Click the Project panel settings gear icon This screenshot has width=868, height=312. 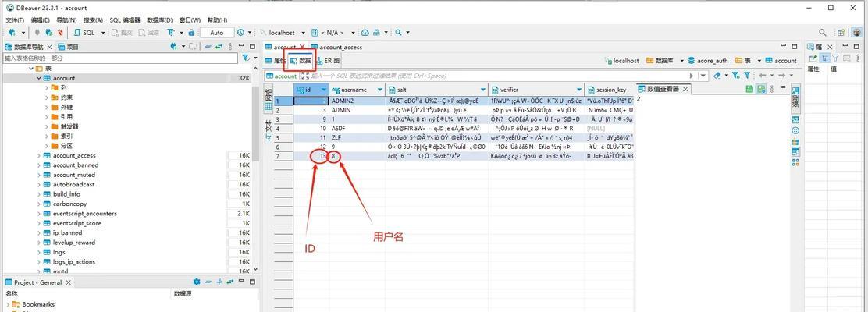point(197,282)
